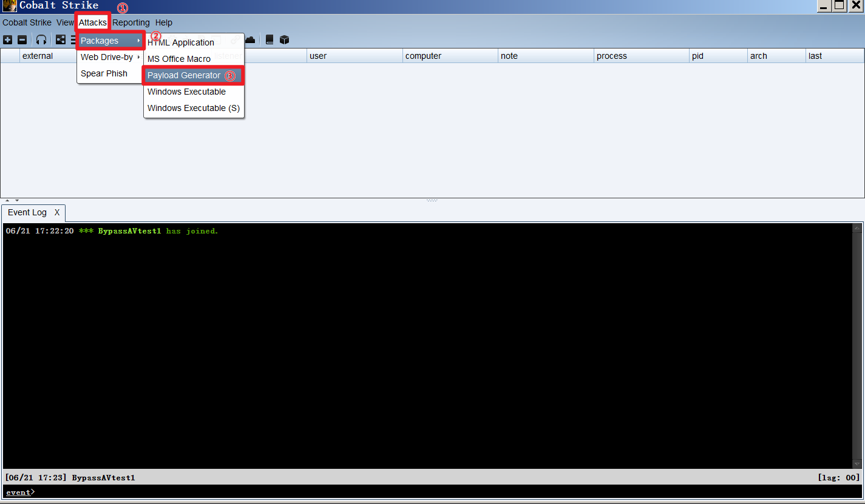The height and width of the screenshot is (504, 865).
Task: Sort by the note column header
Action: (546, 56)
